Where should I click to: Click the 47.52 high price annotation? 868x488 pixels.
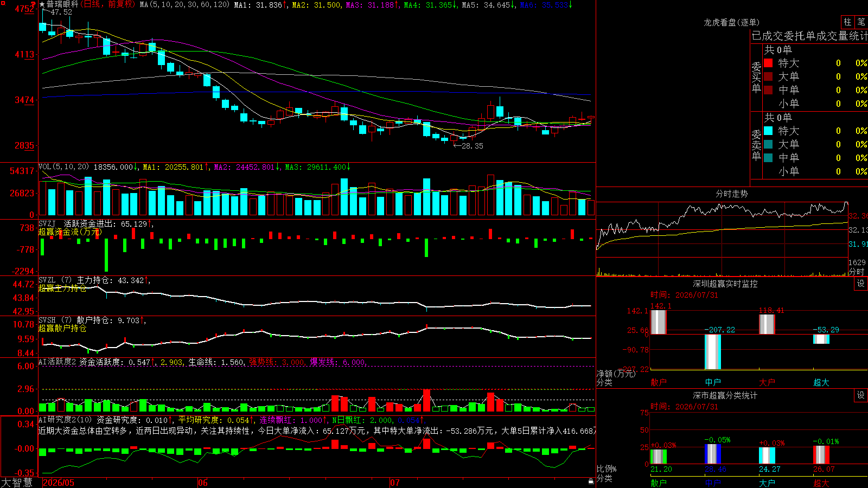coord(61,12)
